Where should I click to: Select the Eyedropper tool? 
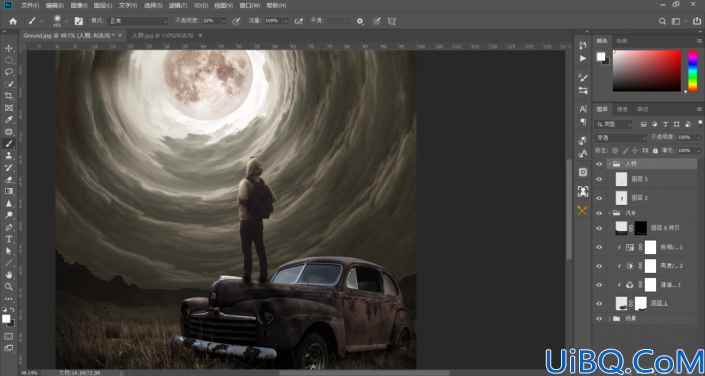pos(9,120)
